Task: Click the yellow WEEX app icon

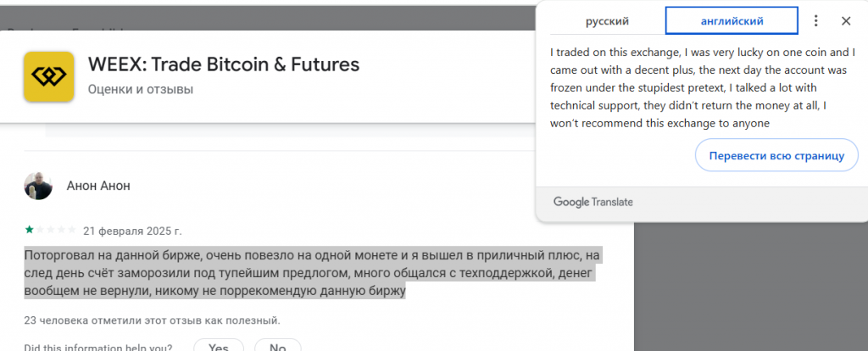Action: tap(48, 76)
